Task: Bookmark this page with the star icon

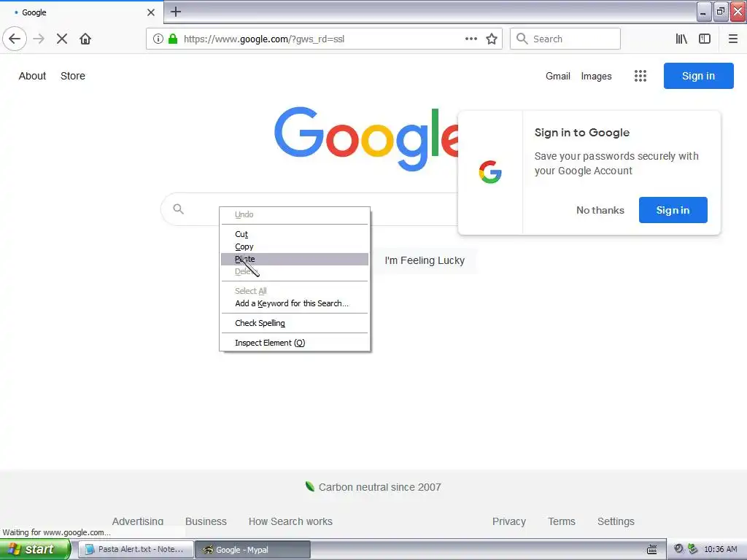Action: pos(492,39)
